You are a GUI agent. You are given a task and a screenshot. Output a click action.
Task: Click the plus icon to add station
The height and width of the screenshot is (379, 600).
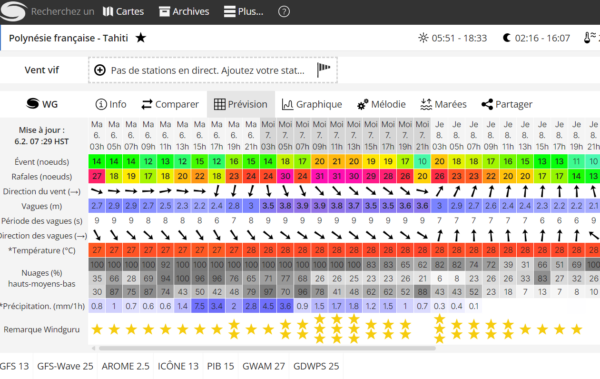point(100,70)
